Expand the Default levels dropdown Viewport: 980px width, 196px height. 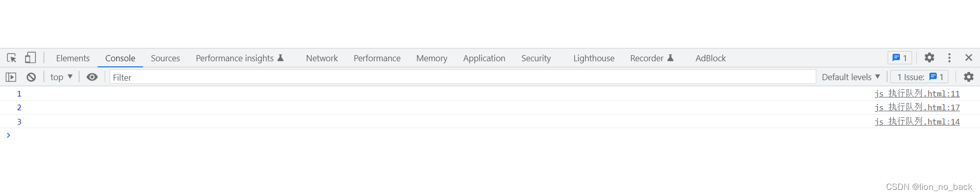851,77
